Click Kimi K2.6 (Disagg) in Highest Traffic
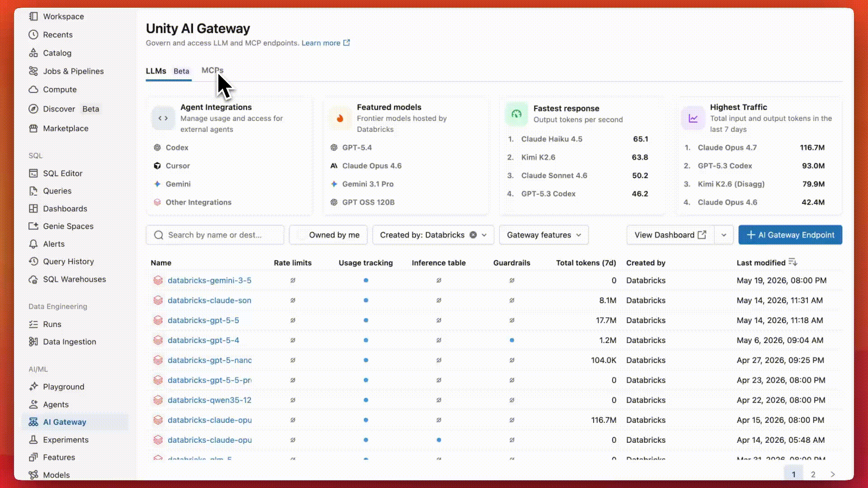Image resolution: width=868 pixels, height=488 pixels. [x=731, y=184]
